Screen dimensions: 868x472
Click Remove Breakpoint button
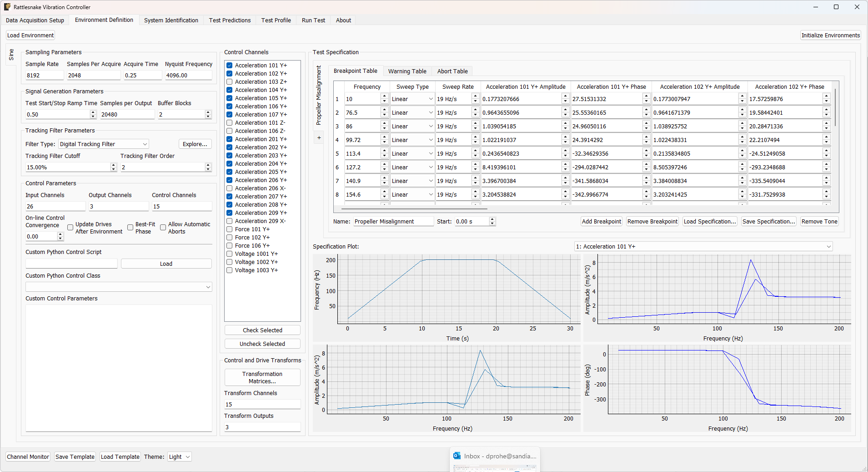coord(652,222)
